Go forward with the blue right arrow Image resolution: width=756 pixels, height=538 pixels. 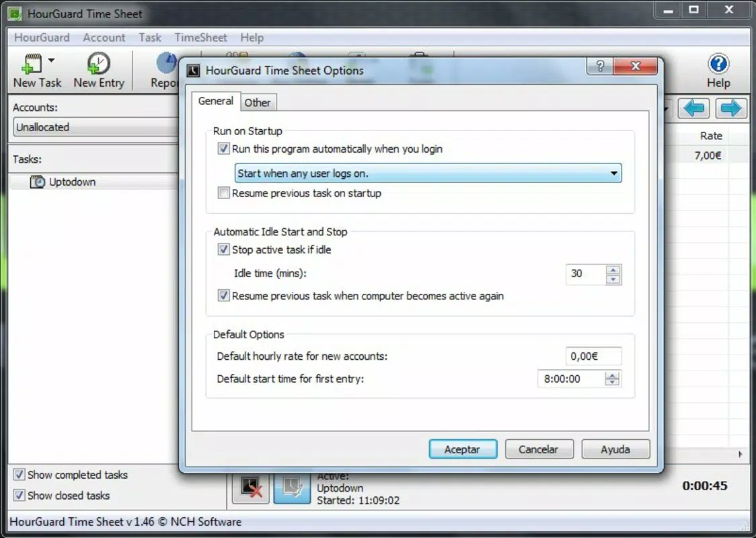[x=731, y=108]
